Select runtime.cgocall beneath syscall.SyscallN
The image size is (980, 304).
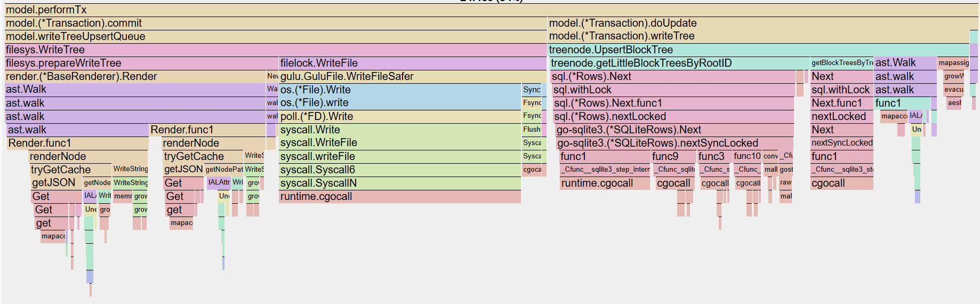click(x=400, y=197)
